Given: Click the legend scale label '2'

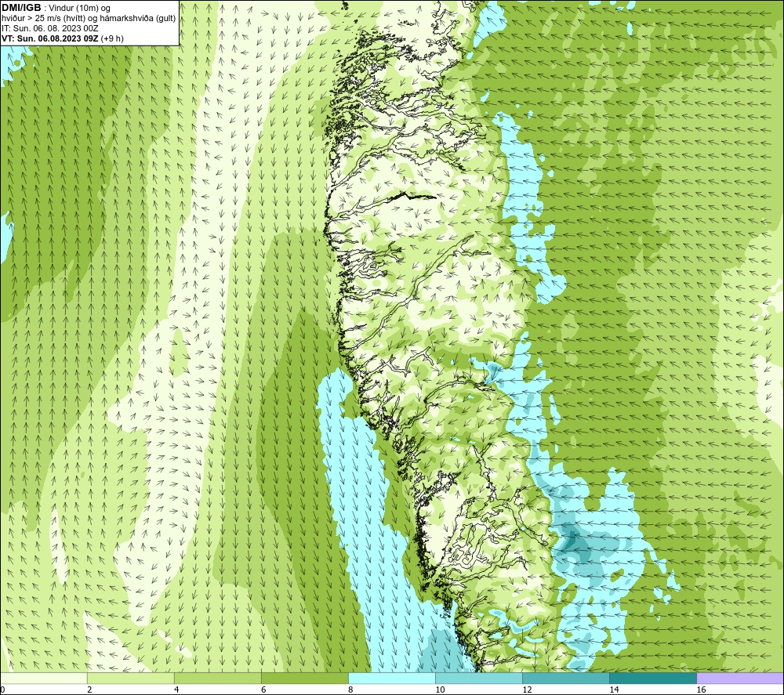Looking at the screenshot, I should 89,690.
